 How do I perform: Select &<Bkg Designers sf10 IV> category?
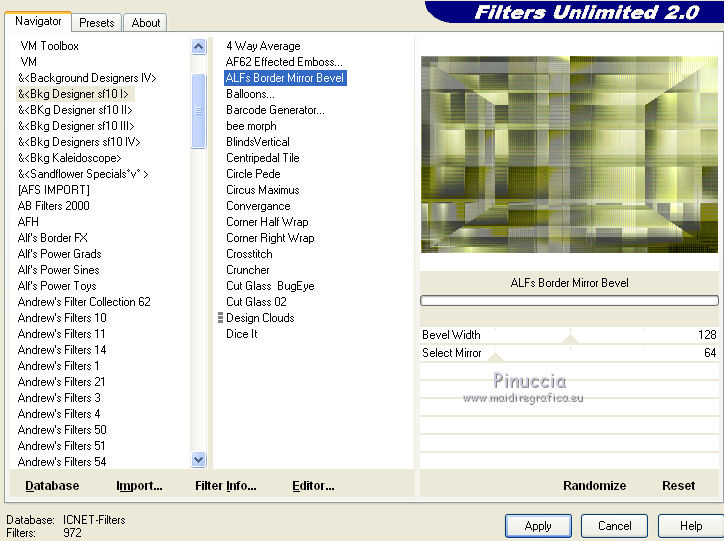[x=79, y=142]
